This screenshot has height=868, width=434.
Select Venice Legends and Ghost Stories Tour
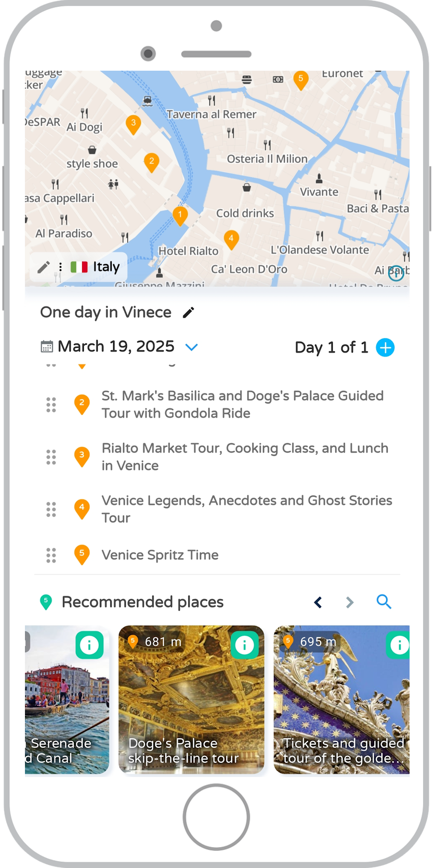click(246, 509)
